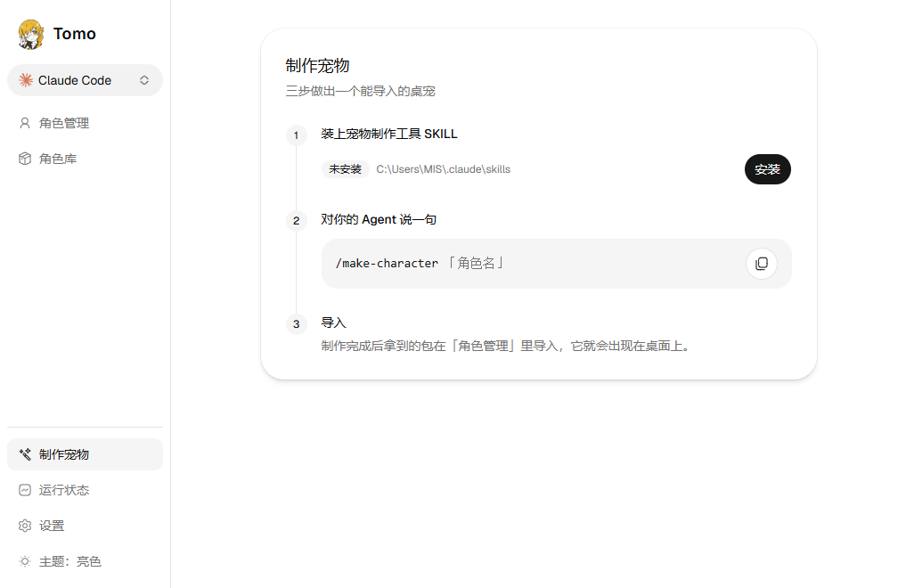The height and width of the screenshot is (588, 906).
Task: Select 制作宠物 in the sidebar
Action: point(85,454)
